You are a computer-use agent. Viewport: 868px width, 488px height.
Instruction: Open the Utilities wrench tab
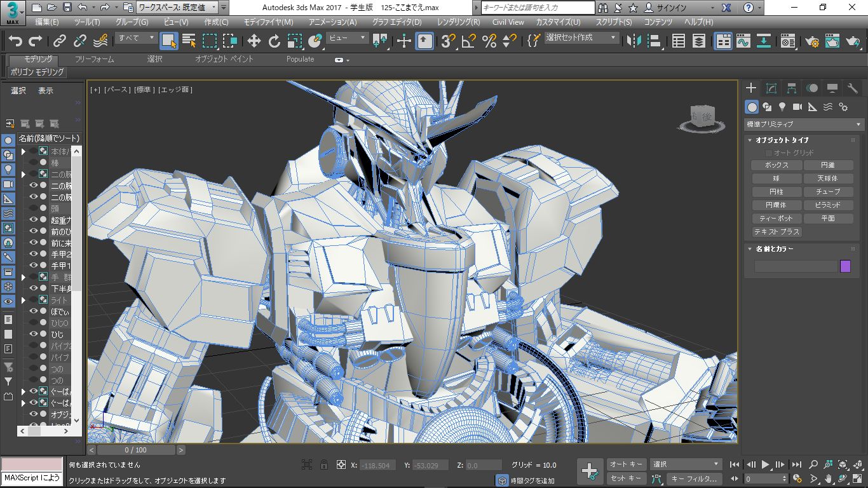coord(853,88)
